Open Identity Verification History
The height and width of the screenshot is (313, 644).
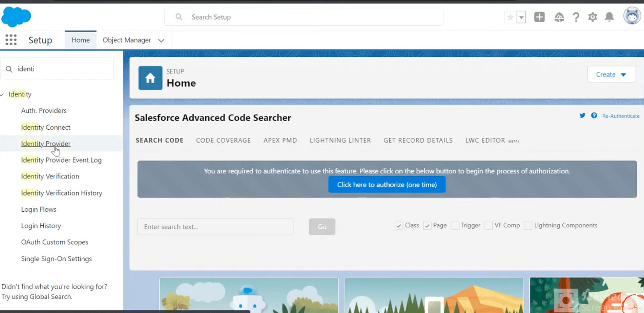pos(61,193)
